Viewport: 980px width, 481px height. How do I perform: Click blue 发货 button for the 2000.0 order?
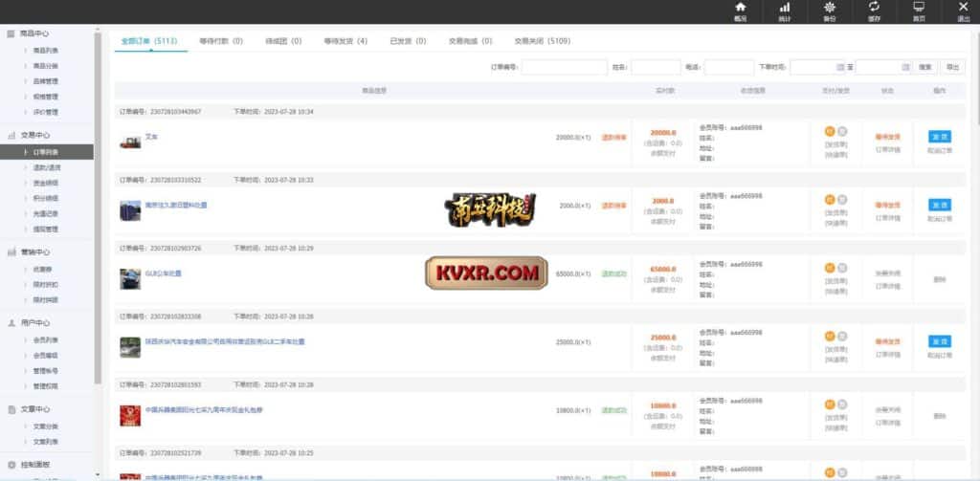click(x=940, y=205)
